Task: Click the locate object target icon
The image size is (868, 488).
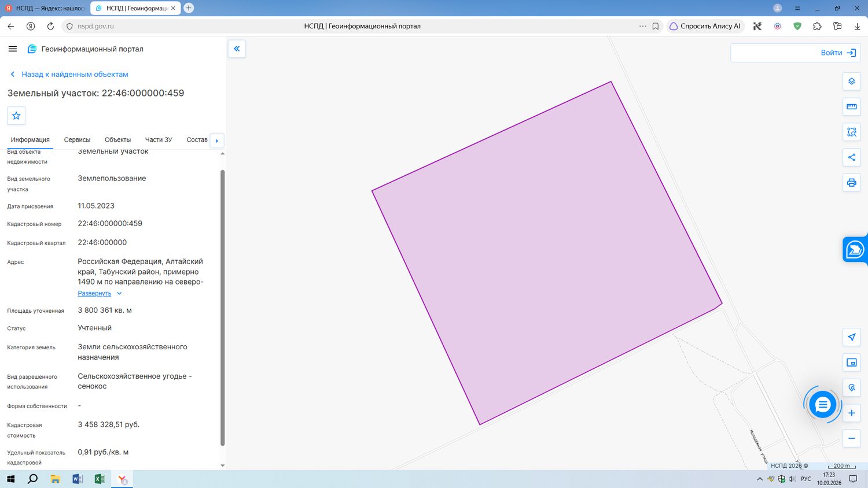Action: pyautogui.click(x=851, y=388)
